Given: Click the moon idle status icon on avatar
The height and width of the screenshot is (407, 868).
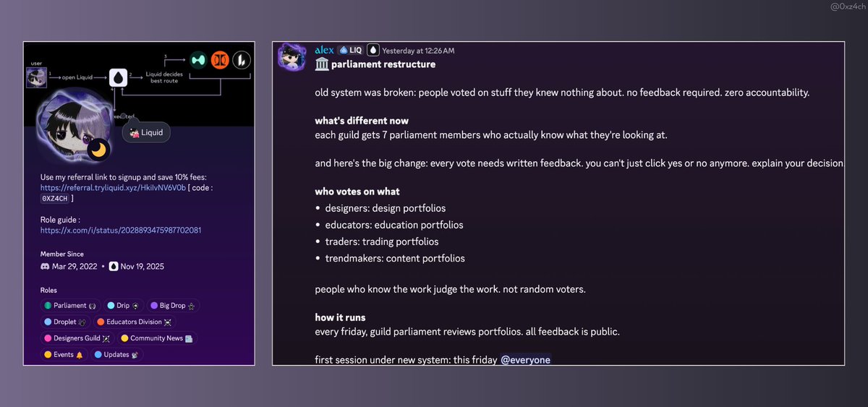Looking at the screenshot, I should [x=98, y=150].
